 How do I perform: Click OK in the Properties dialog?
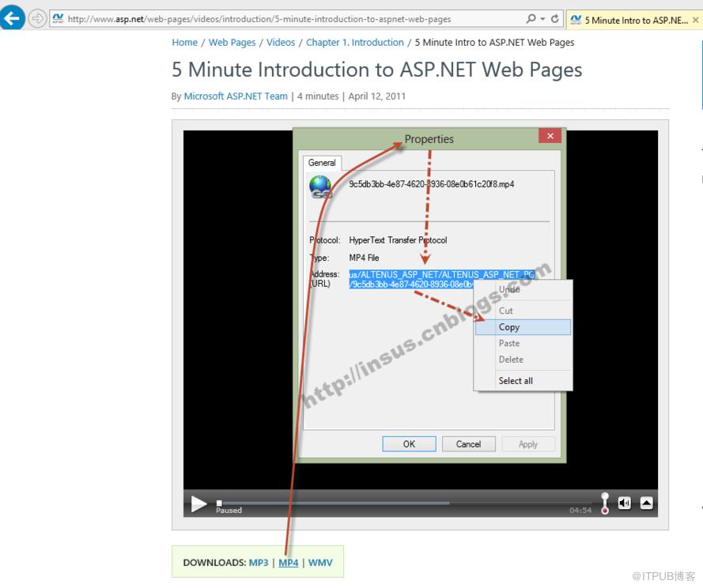tap(409, 444)
